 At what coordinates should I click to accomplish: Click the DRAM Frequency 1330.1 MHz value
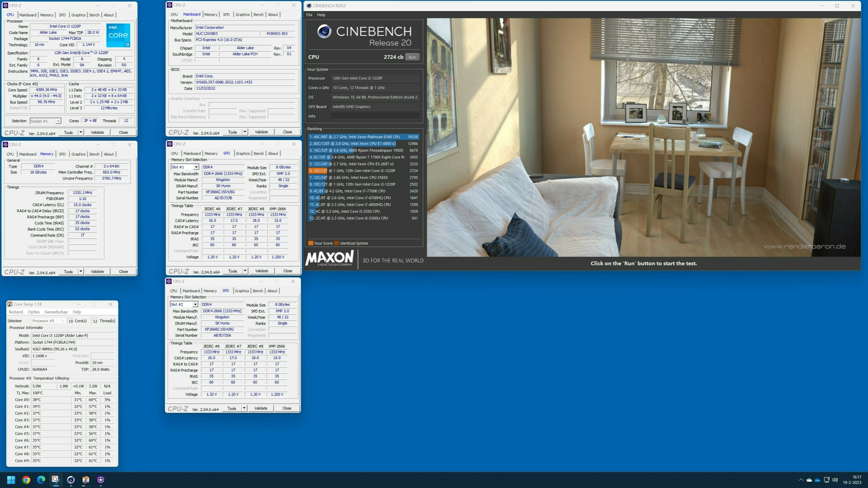pyautogui.click(x=83, y=193)
